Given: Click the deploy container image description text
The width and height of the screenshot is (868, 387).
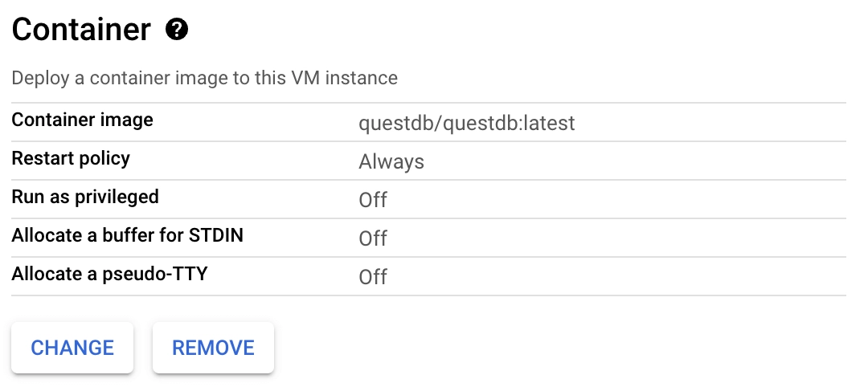Looking at the screenshot, I should coord(204,79).
